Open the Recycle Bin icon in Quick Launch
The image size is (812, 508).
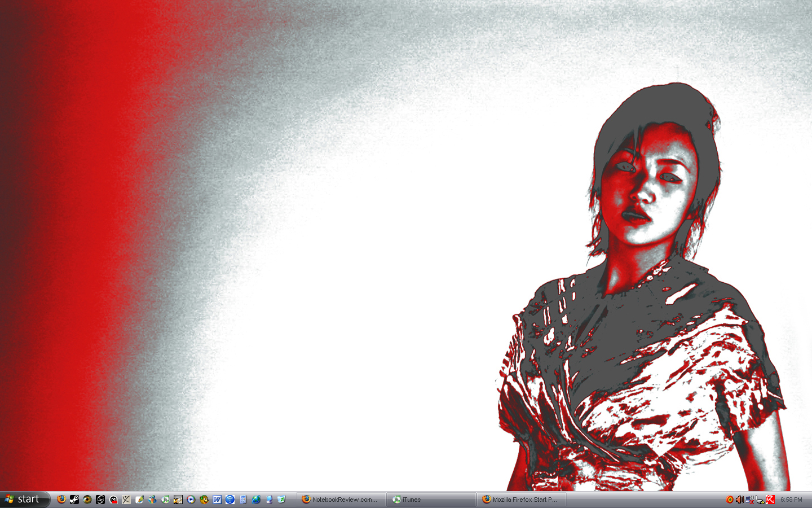282,500
